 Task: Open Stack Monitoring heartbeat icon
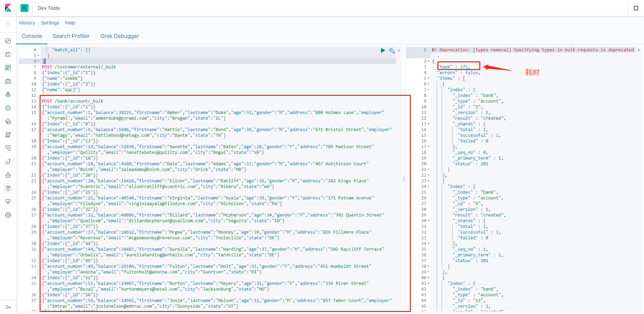point(8,202)
